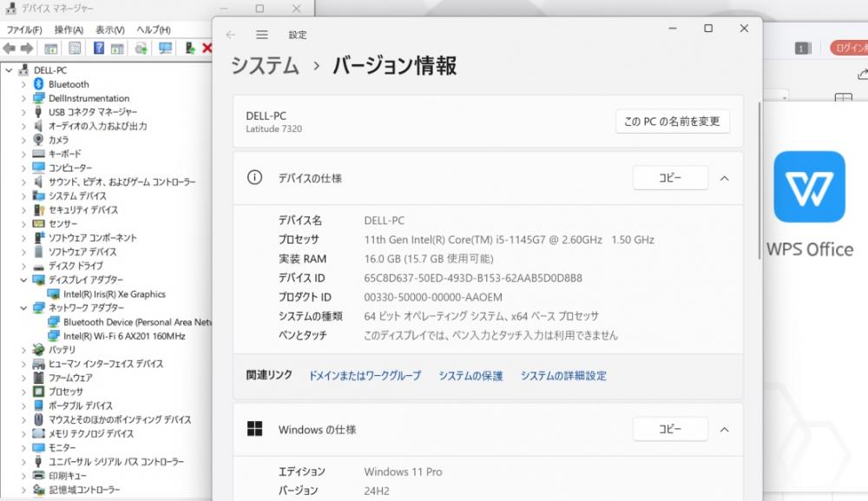
Task: Click the show/hide console tree toolbar icon
Action: pyautogui.click(x=51, y=49)
